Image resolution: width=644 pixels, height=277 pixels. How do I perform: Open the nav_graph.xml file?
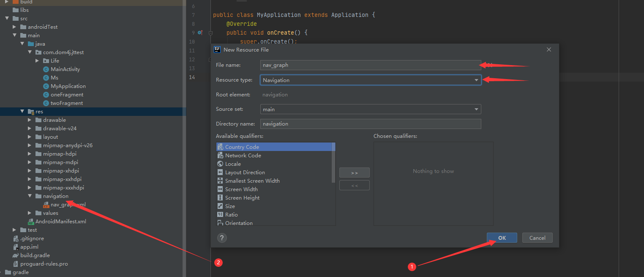point(68,204)
